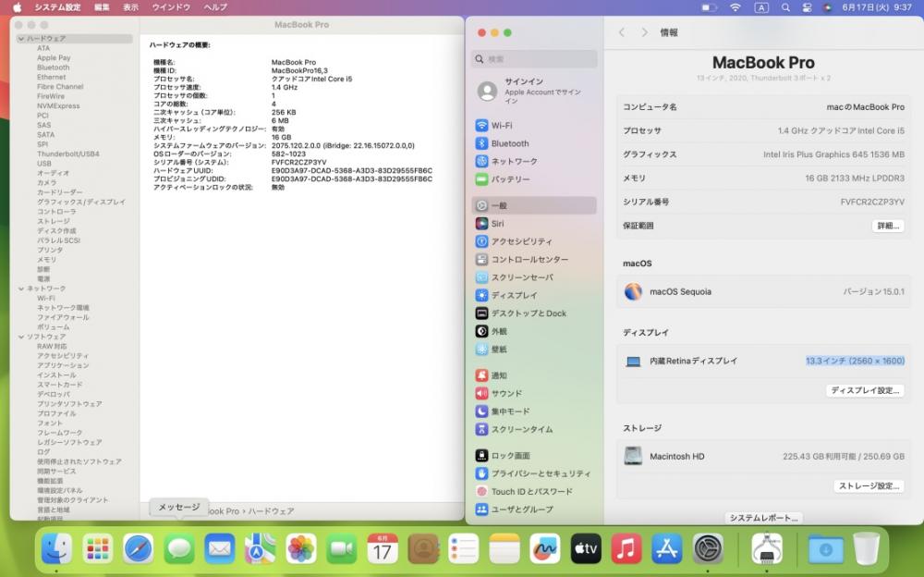This screenshot has width=924, height=577.
Task: Select メモリ in hardware tree
Action: (47, 260)
